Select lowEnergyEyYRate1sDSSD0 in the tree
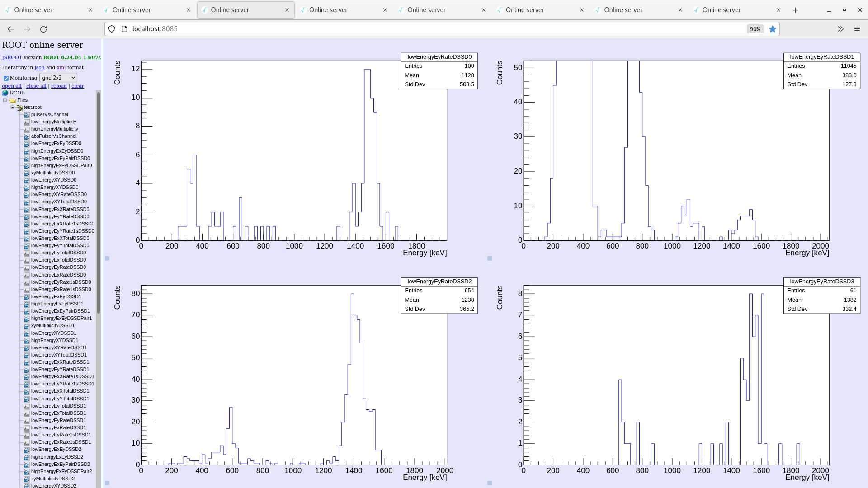 pos(63,231)
